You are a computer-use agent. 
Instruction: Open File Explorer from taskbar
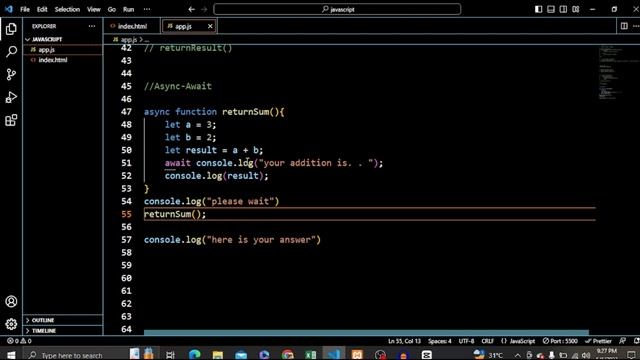(218, 355)
